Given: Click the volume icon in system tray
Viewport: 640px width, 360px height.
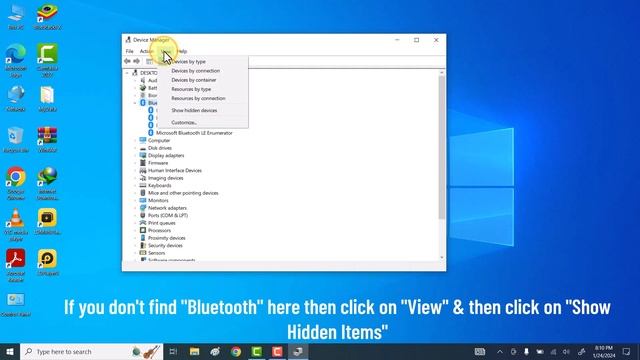Looking at the screenshot, I should coord(566,351).
